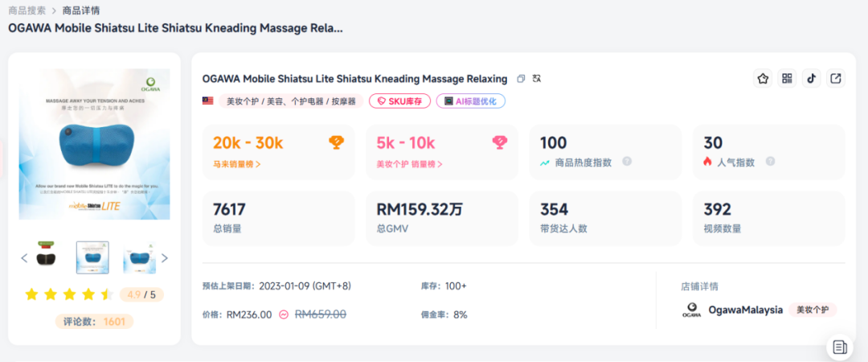The height and width of the screenshot is (362, 868).
Task: Click the truncated page heading title
Action: point(175,28)
